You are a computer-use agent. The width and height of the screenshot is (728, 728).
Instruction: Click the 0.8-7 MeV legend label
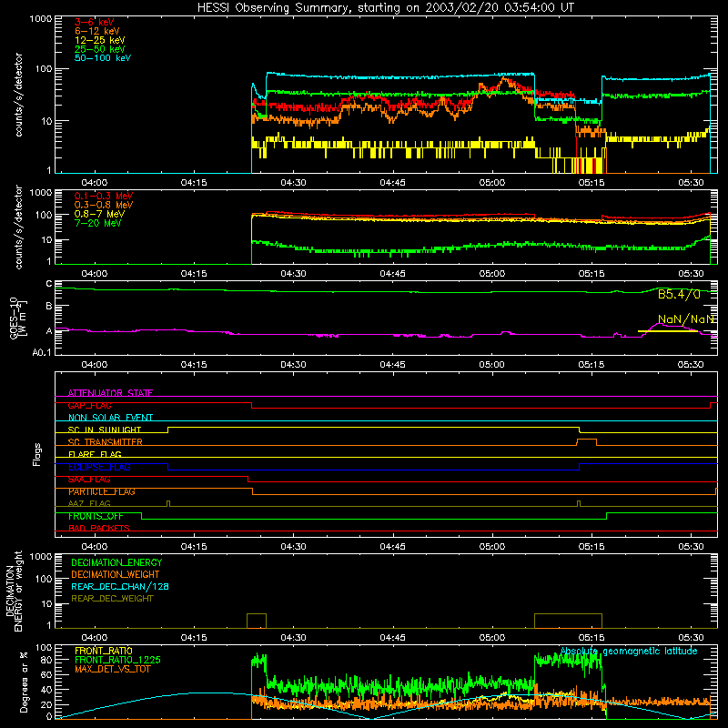point(99,214)
